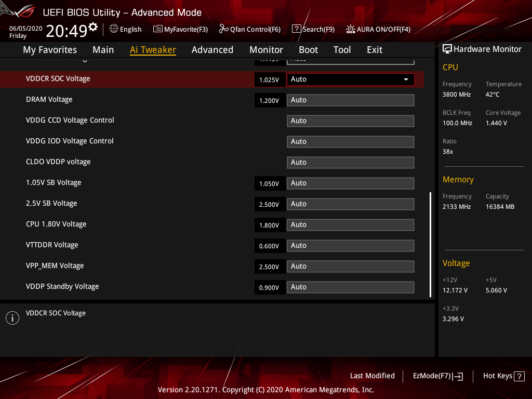Click Memory Capacity 16384 MB value
Viewport: 532px width, 399px height.
click(x=500, y=207)
